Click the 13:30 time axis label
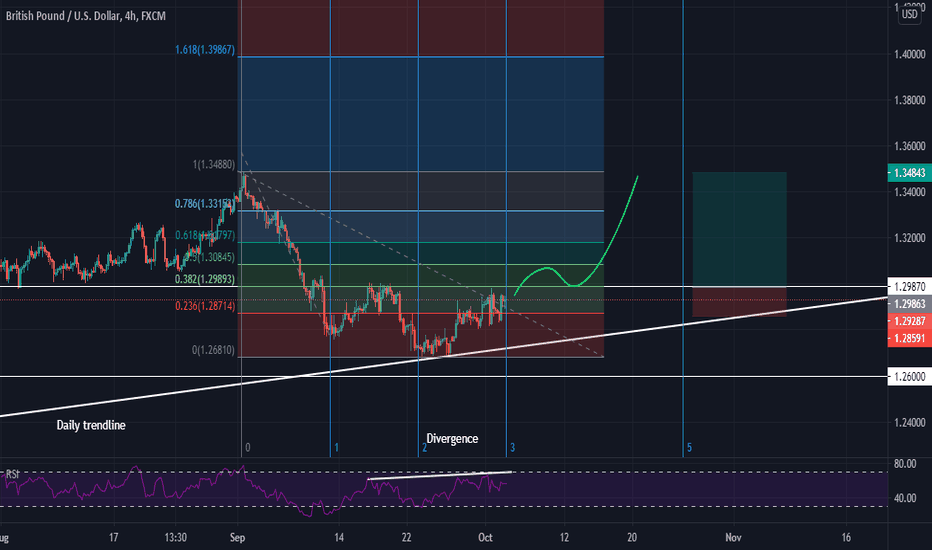 175,538
